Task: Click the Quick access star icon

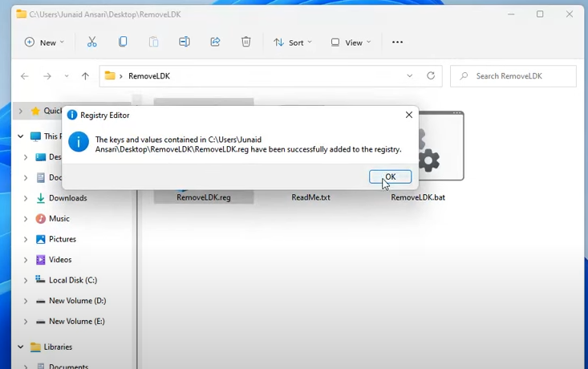Action: pyautogui.click(x=35, y=111)
